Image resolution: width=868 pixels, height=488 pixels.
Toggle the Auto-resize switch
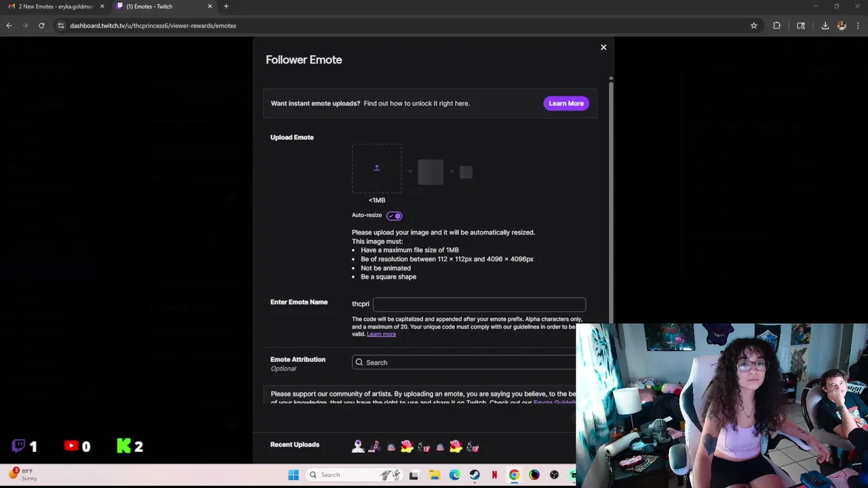[x=394, y=216]
